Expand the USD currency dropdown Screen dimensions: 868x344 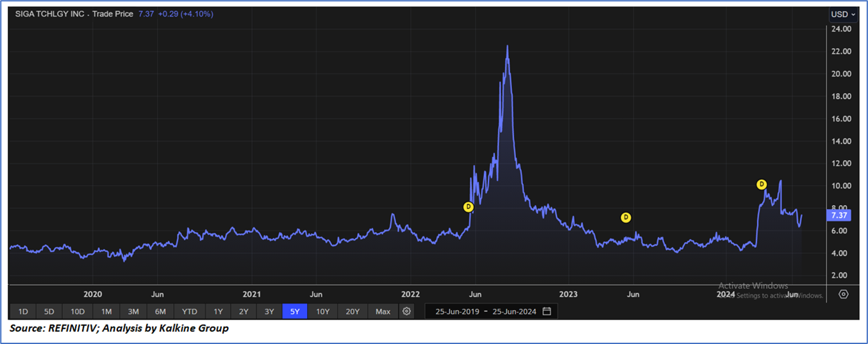point(843,14)
